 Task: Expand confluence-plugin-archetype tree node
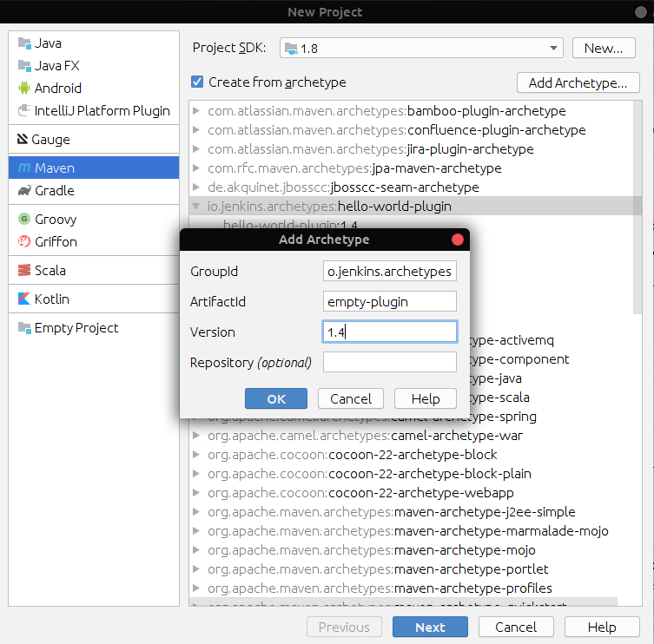tap(195, 130)
